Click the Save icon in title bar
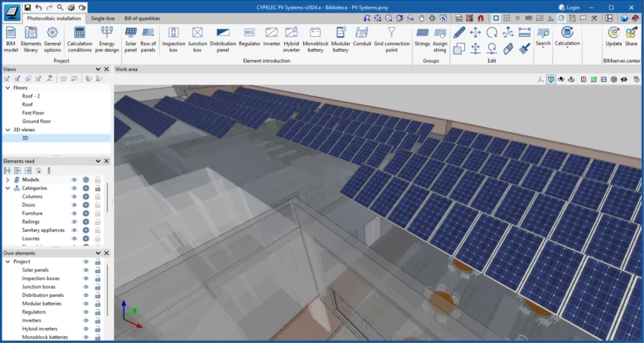This screenshot has height=343, width=644. 27,7
